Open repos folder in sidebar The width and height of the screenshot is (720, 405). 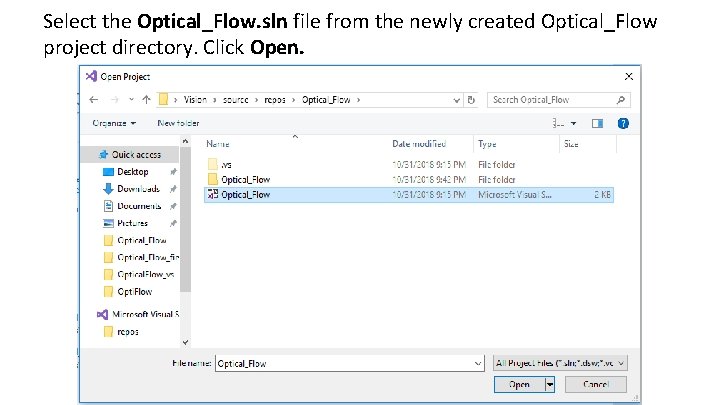(121, 332)
